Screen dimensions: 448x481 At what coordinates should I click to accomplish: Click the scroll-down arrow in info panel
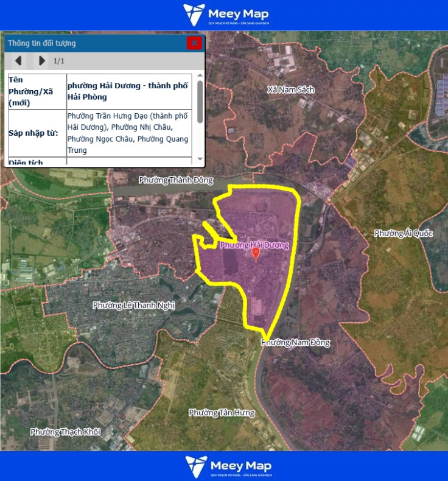pos(200,158)
